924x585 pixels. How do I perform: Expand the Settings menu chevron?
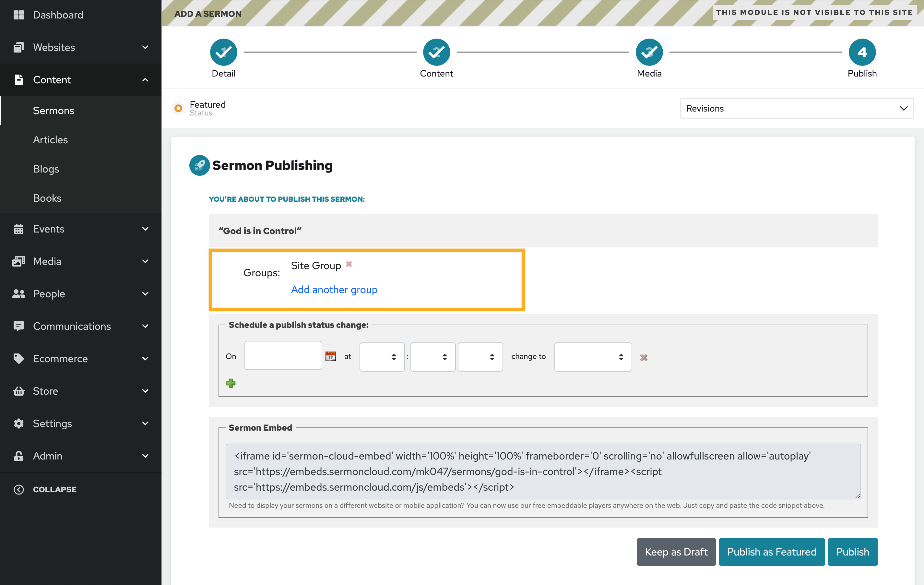(x=146, y=423)
